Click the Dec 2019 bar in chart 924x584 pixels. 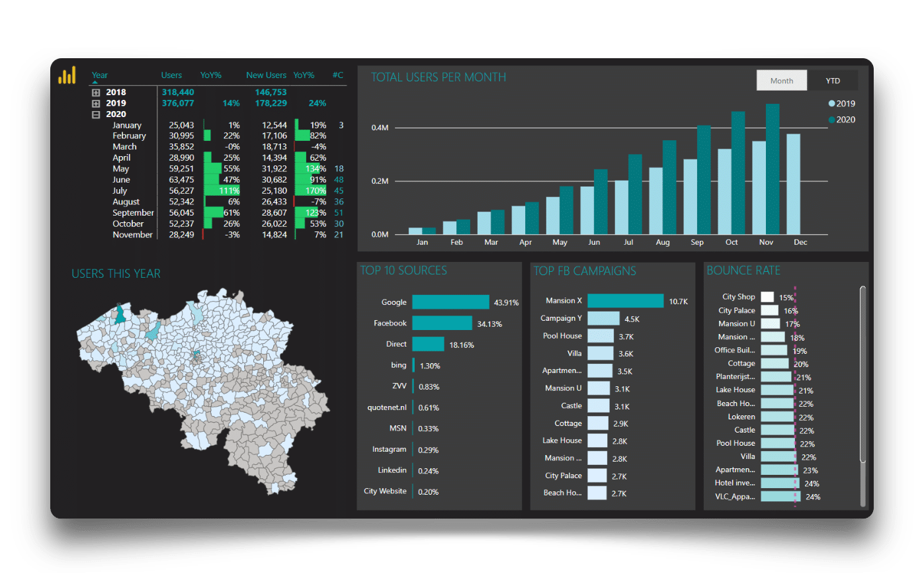pyautogui.click(x=793, y=185)
